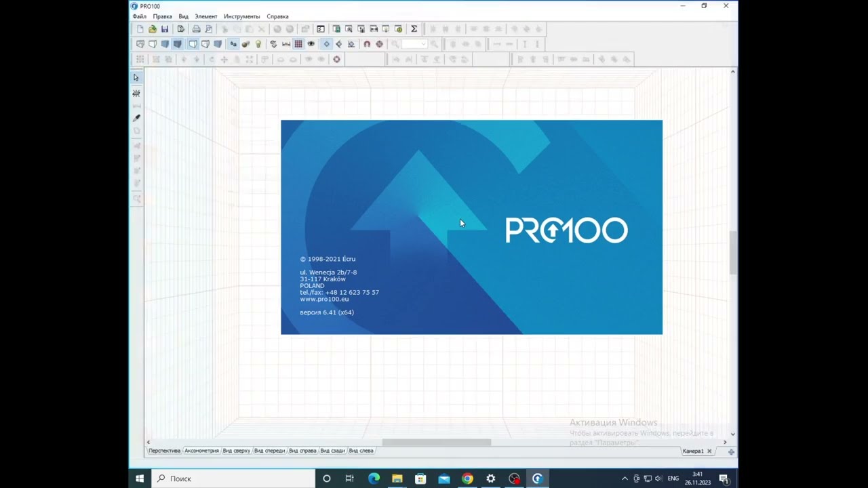
Task: Switch to Вид справа tab
Action: click(303, 451)
